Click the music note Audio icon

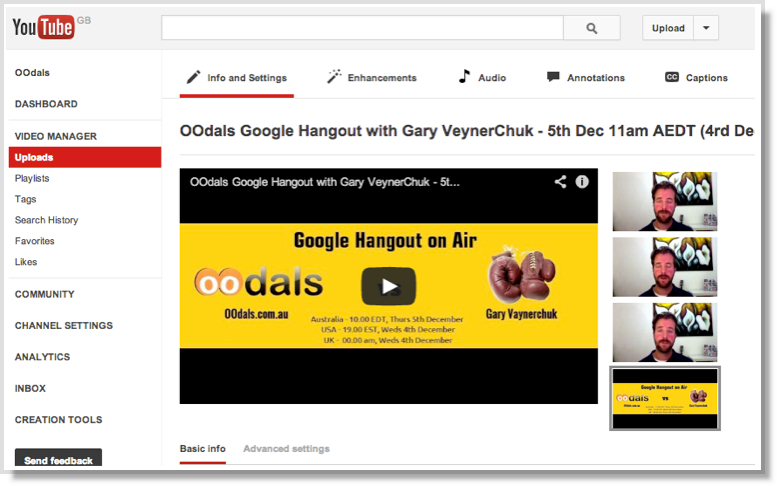(x=464, y=76)
